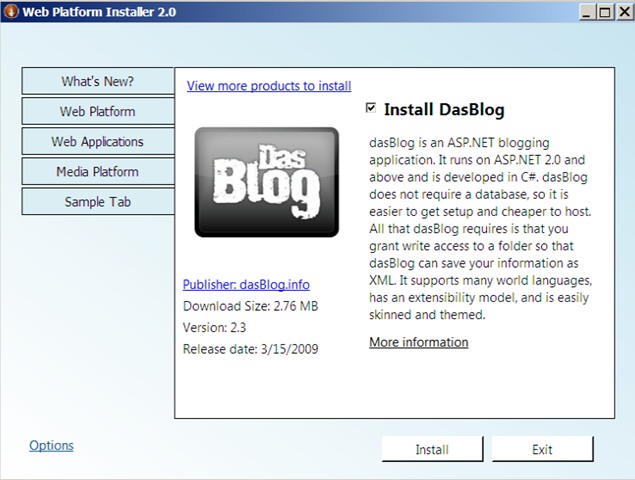Select the Web Applications tab
The width and height of the screenshot is (635, 480).
click(98, 141)
